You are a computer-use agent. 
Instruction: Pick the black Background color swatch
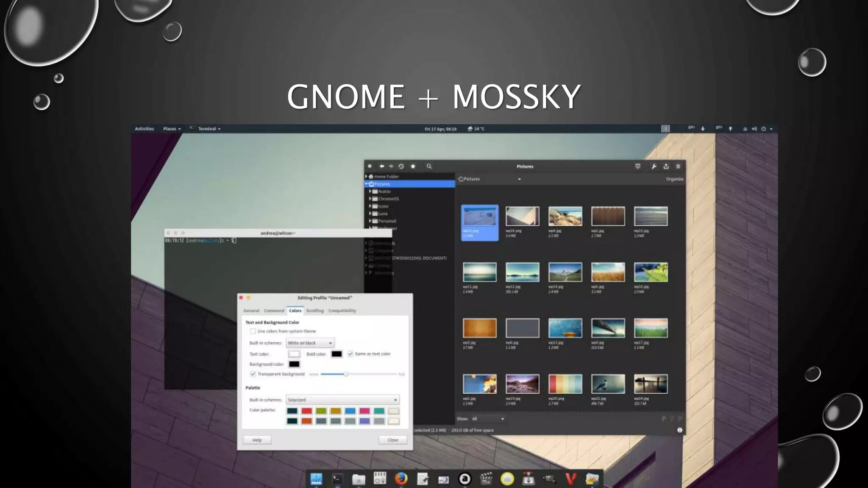tap(294, 364)
